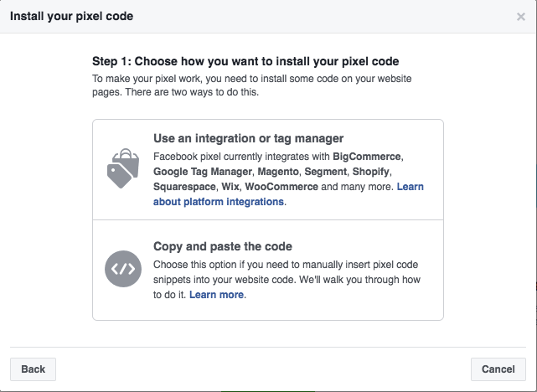This screenshot has width=537, height=392.
Task: Open Learn about platform integrations link
Action: point(288,194)
